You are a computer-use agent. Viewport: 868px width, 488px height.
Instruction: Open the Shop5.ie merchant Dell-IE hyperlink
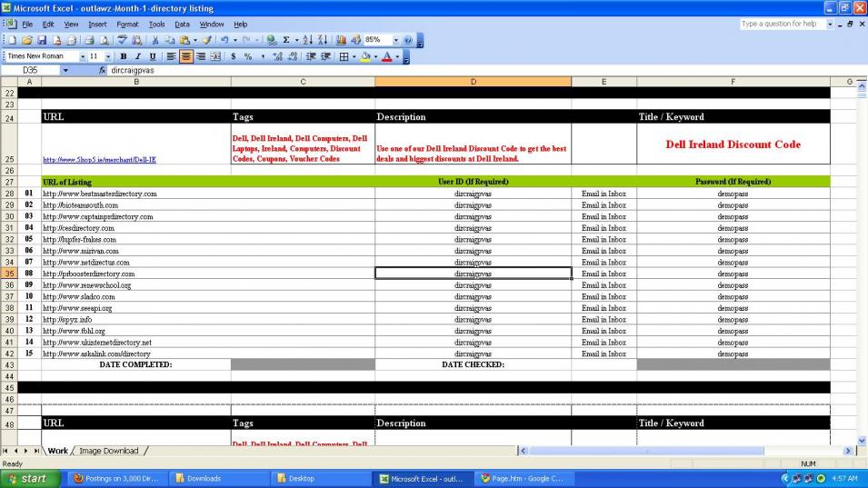[100, 159]
